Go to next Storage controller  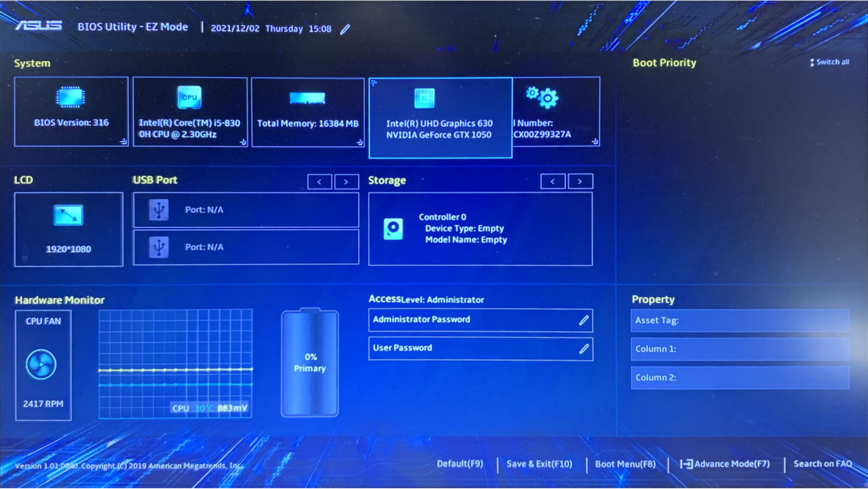click(x=580, y=181)
